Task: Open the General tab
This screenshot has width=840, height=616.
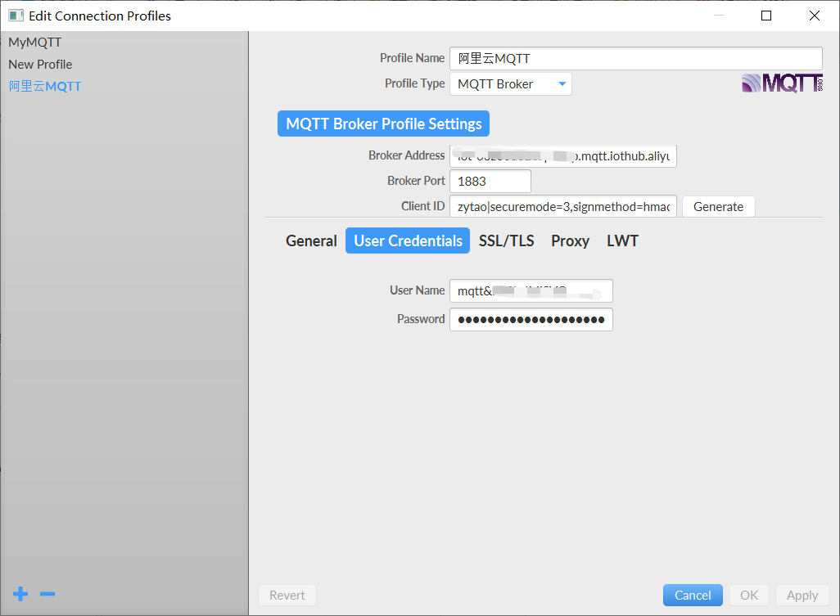Action: click(x=311, y=241)
